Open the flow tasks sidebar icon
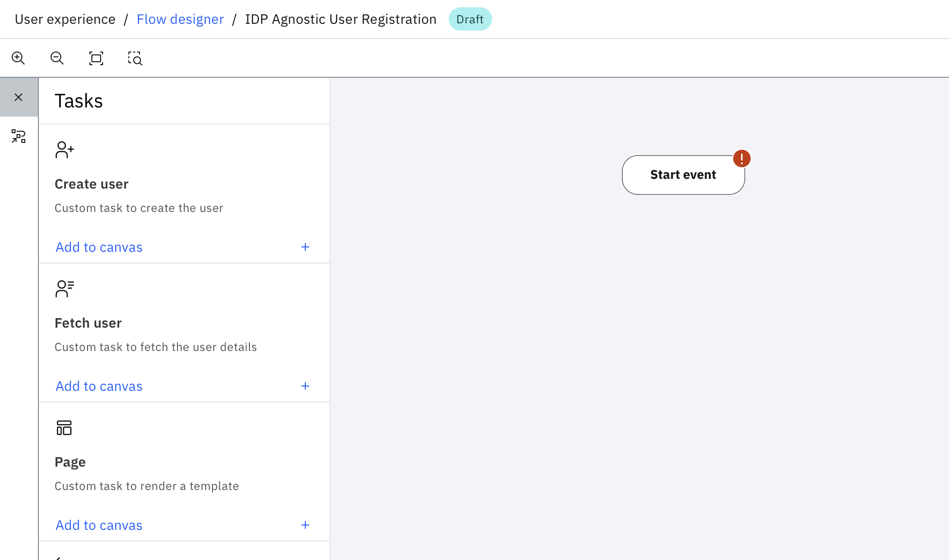949x560 pixels. pyautogui.click(x=18, y=136)
